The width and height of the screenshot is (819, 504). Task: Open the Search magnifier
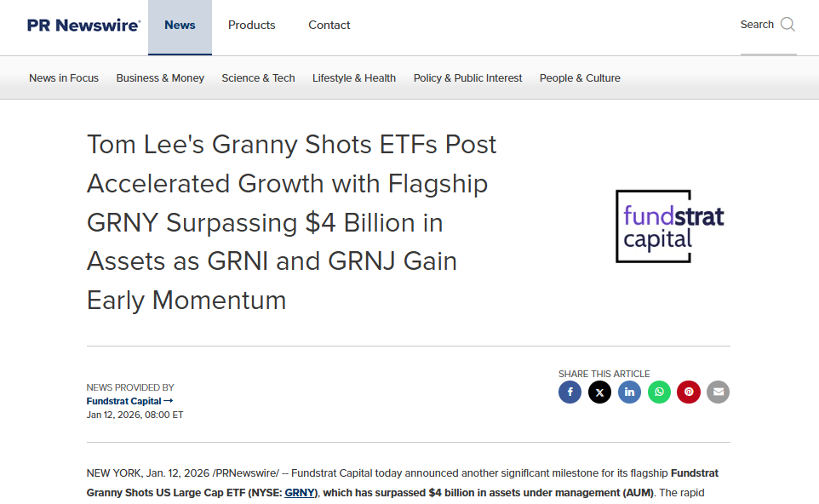tap(787, 25)
